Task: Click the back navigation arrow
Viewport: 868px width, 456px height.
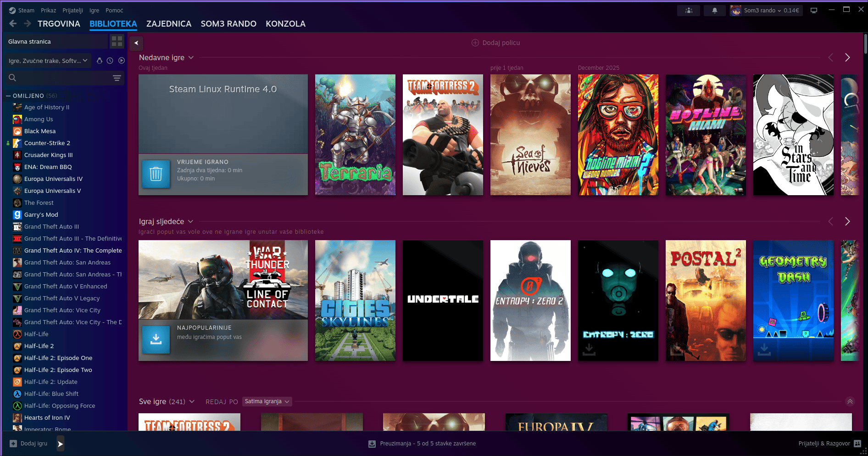Action: [13, 23]
